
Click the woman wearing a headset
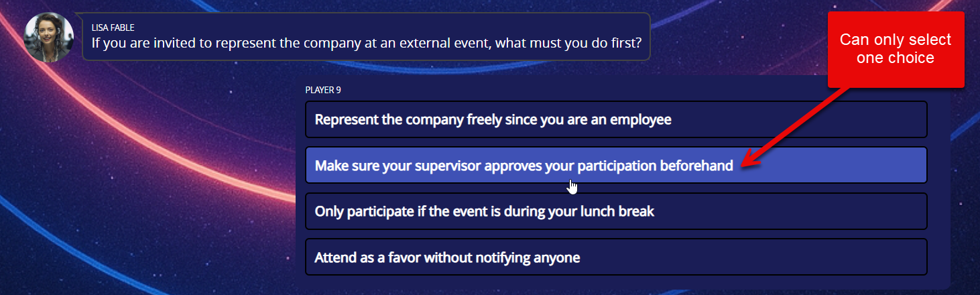[x=48, y=37]
